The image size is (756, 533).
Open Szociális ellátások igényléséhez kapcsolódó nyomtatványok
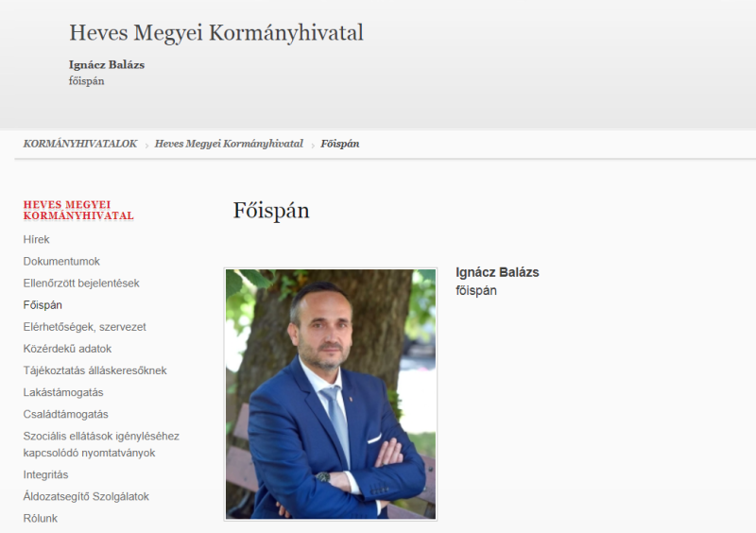tap(101, 444)
